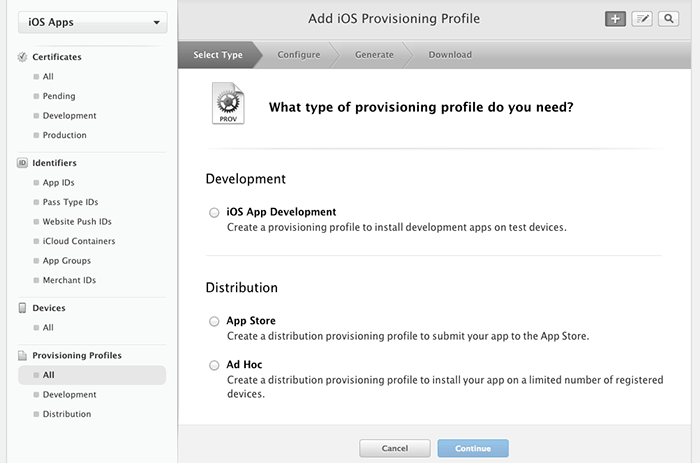Select the App Store radio button
The width and height of the screenshot is (700, 463).
(214, 321)
